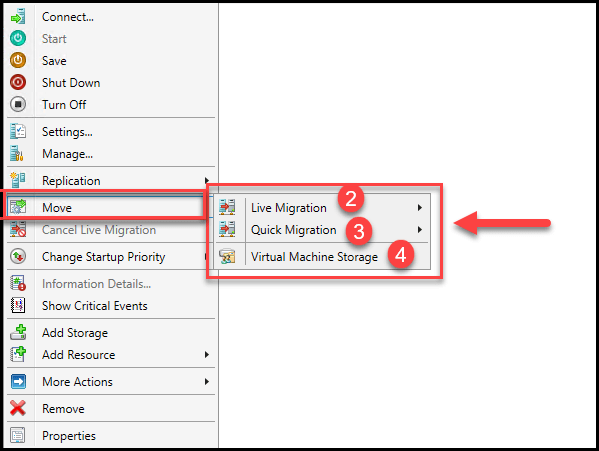Viewport: 599px width, 451px height.
Task: Click the Manage server tools icon
Action: coord(17,154)
